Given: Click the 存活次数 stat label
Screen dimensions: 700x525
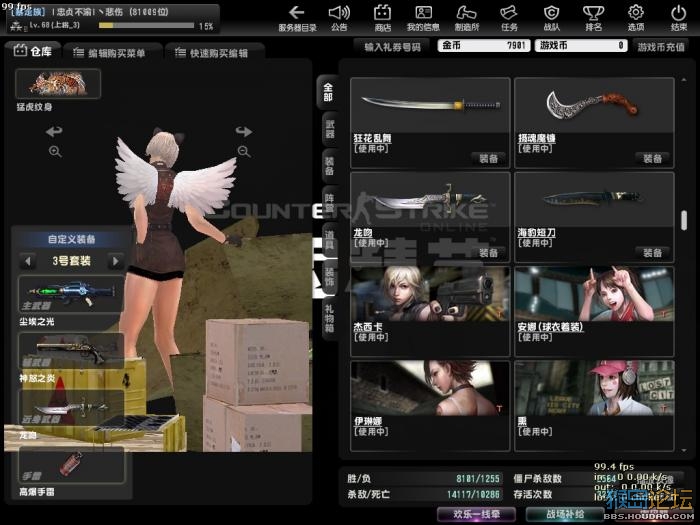Looking at the screenshot, I should point(533,494).
